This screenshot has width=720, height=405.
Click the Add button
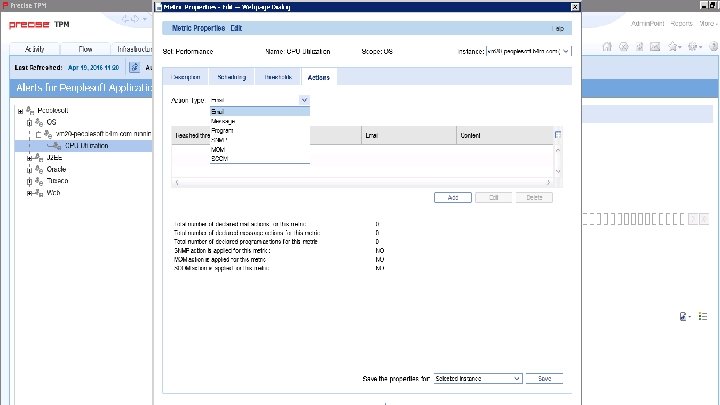pyautogui.click(x=453, y=197)
